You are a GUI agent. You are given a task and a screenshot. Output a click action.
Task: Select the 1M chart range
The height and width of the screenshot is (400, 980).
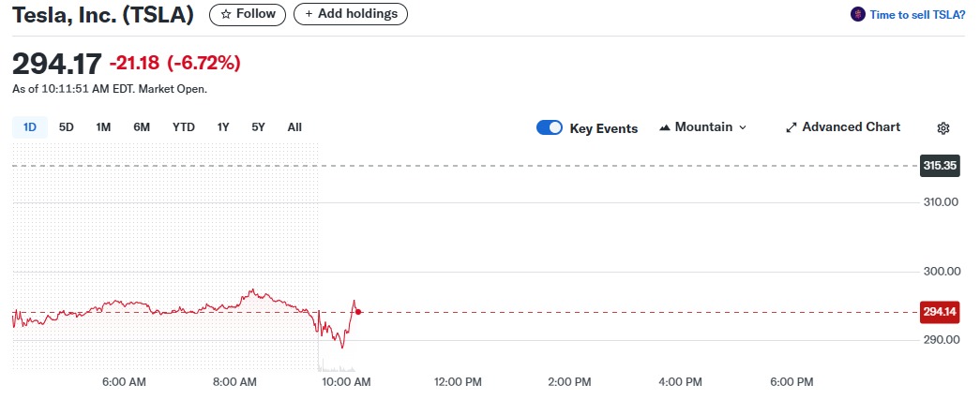click(x=103, y=127)
